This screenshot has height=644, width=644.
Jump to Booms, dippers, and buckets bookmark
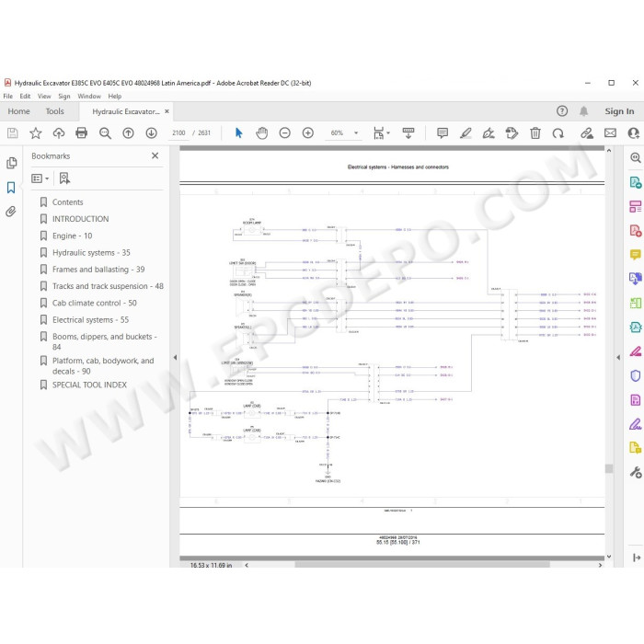tap(104, 341)
